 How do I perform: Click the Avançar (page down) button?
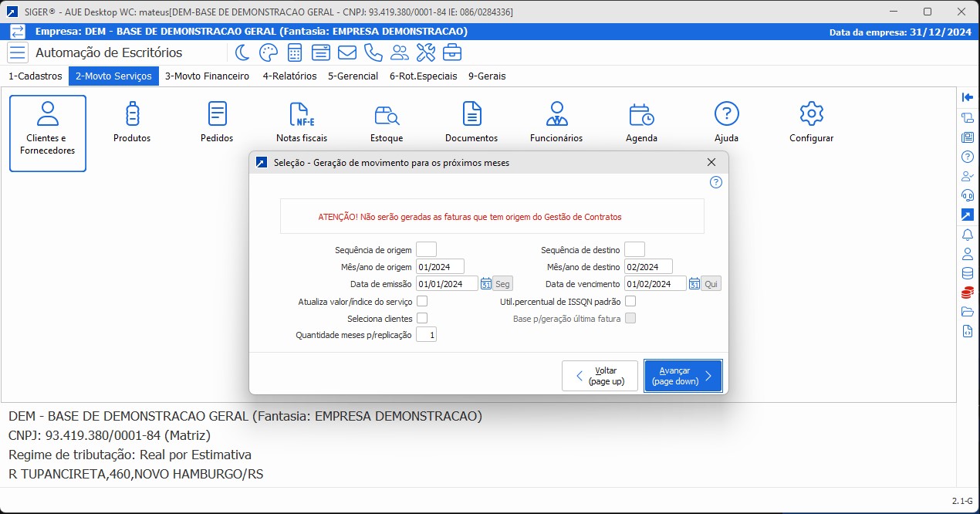pyautogui.click(x=683, y=376)
